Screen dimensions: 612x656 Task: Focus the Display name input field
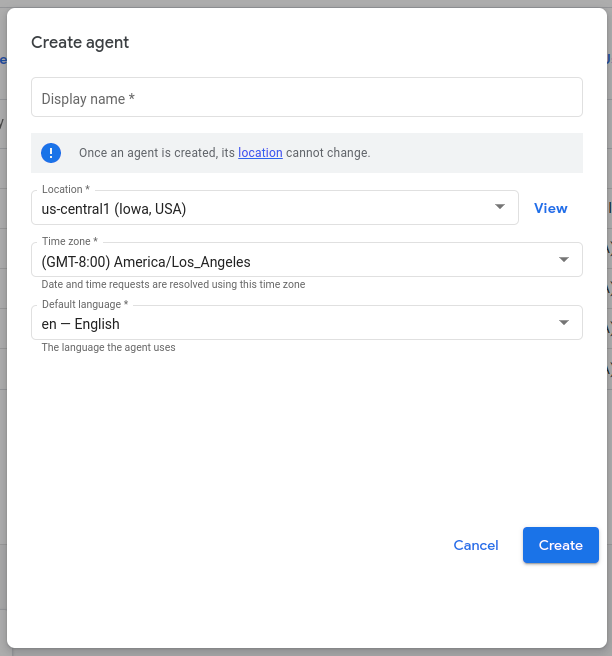[x=306, y=98]
